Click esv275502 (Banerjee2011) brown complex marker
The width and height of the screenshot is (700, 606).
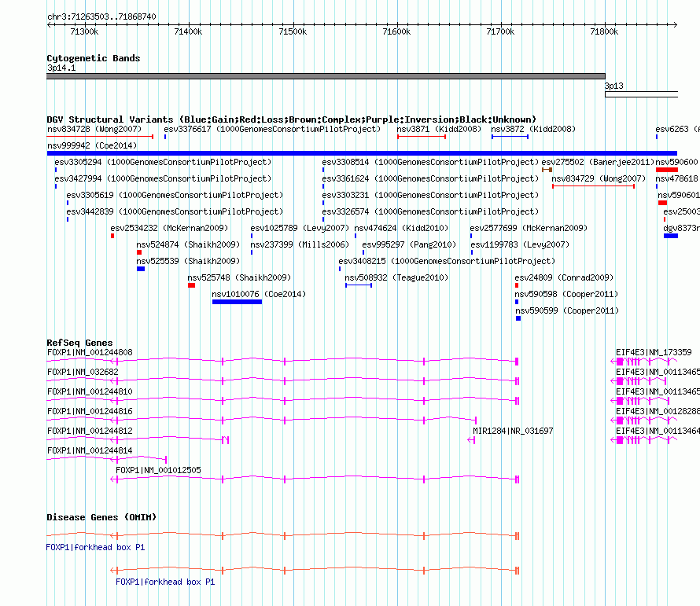(x=547, y=170)
